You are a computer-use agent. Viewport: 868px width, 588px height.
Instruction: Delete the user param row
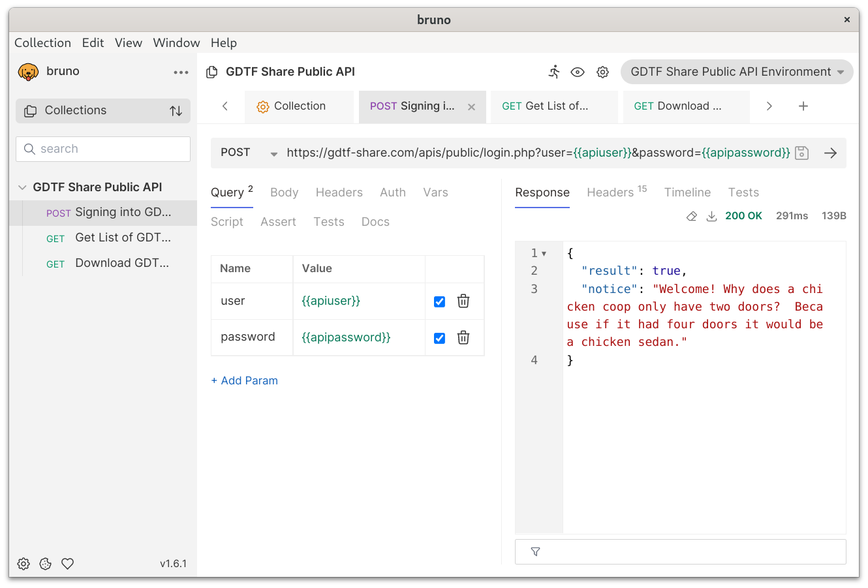coord(463,301)
